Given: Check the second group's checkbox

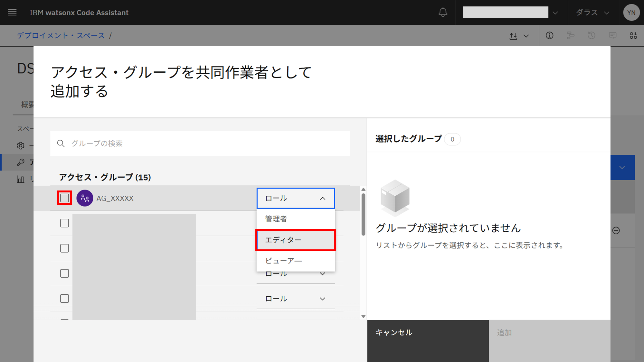Looking at the screenshot, I should click(65, 223).
